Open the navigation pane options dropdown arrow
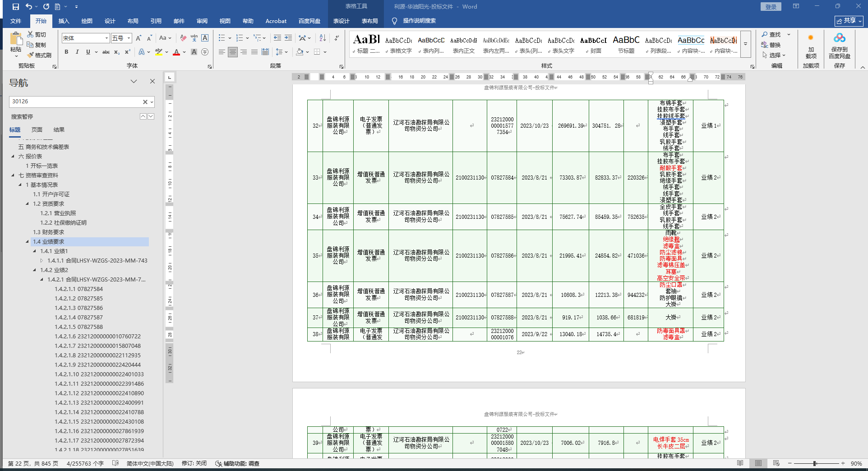Viewport: 868px width, 471px height. click(x=134, y=81)
